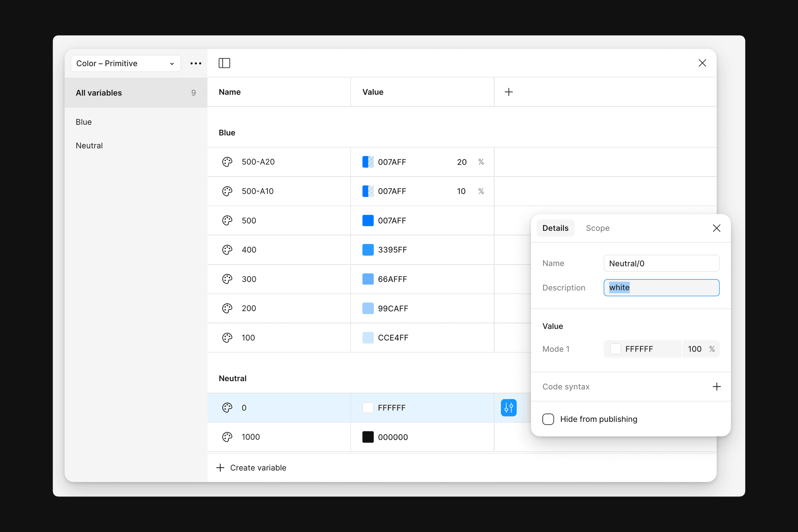
Task: Click the Neutral/0 name field
Action: point(661,263)
